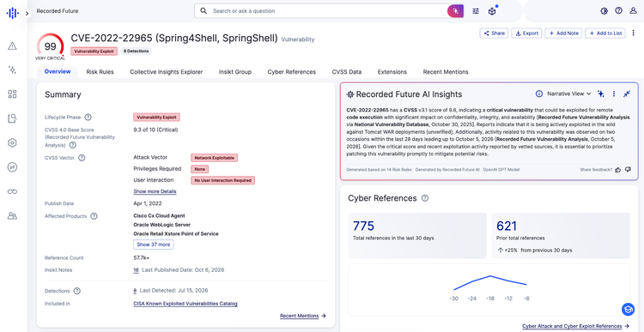Open the cube icon with notification dot
Image resolution: width=644 pixels, height=332 pixels.
pyautogui.click(x=492, y=11)
